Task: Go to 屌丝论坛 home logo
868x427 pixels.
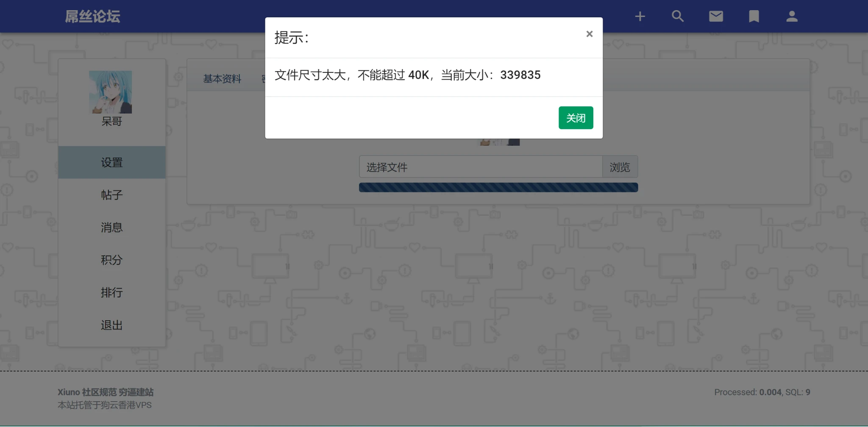Action: click(92, 17)
